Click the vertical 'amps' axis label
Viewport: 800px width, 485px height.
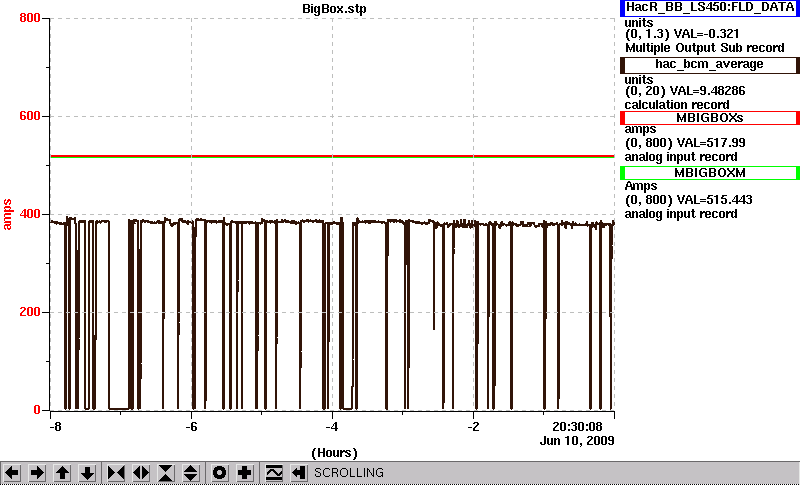coord(7,215)
